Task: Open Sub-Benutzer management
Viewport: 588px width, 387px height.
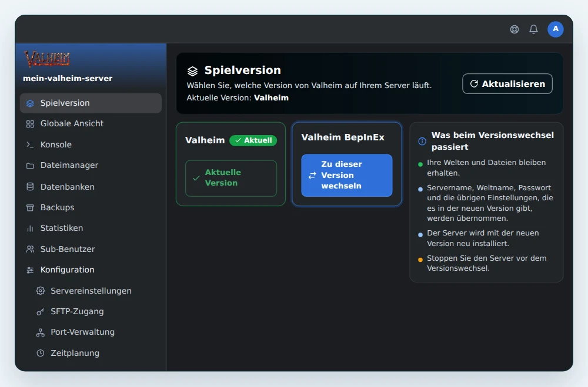Action: tap(91, 249)
